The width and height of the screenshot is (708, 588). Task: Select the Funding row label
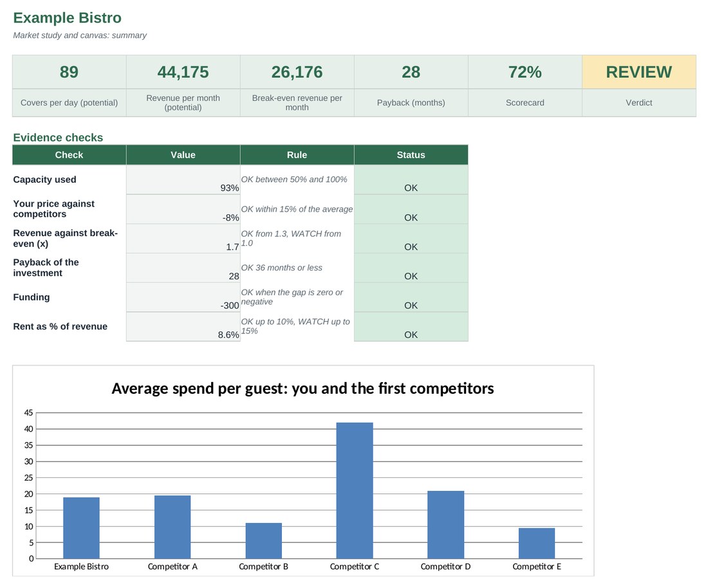[x=31, y=297]
